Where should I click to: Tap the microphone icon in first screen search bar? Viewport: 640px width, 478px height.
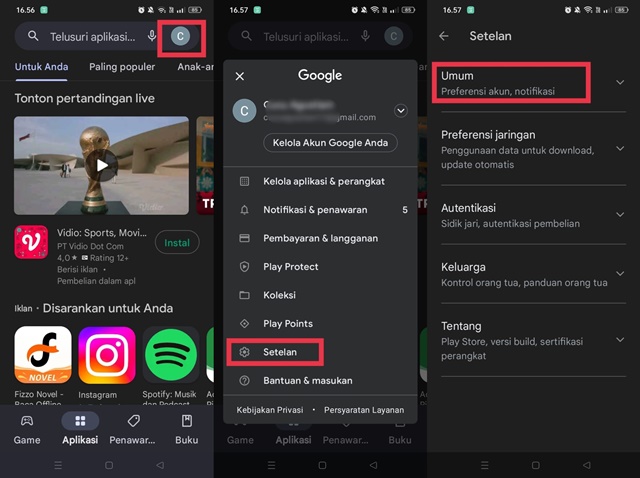tap(152, 36)
